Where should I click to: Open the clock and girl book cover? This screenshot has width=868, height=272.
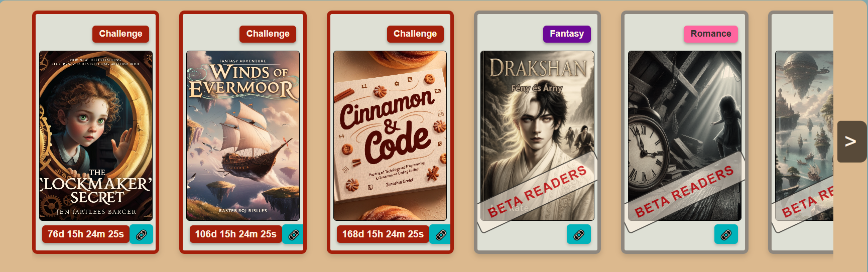685,135
